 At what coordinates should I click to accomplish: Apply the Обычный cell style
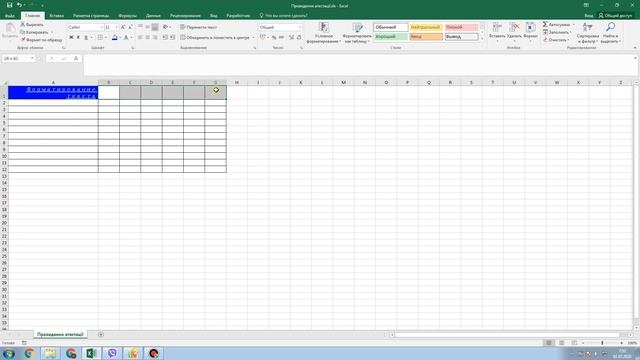391,27
